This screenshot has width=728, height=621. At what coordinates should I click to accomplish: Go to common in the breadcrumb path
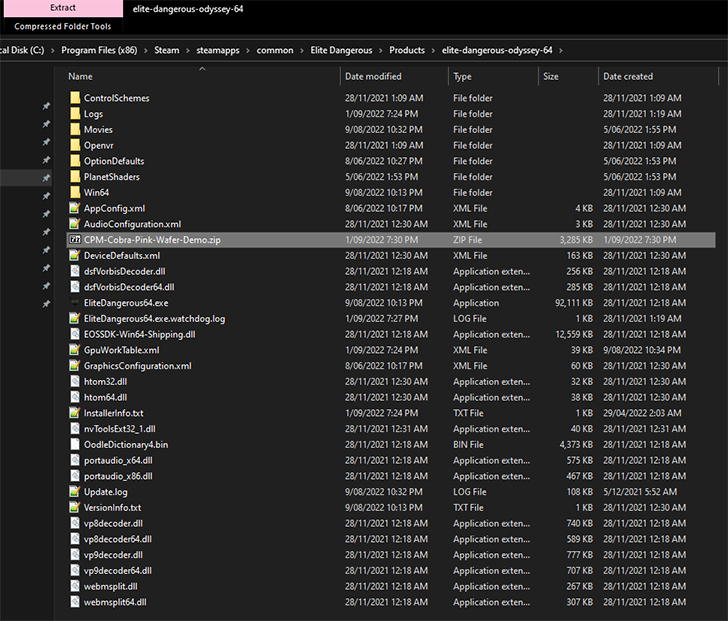[x=275, y=50]
